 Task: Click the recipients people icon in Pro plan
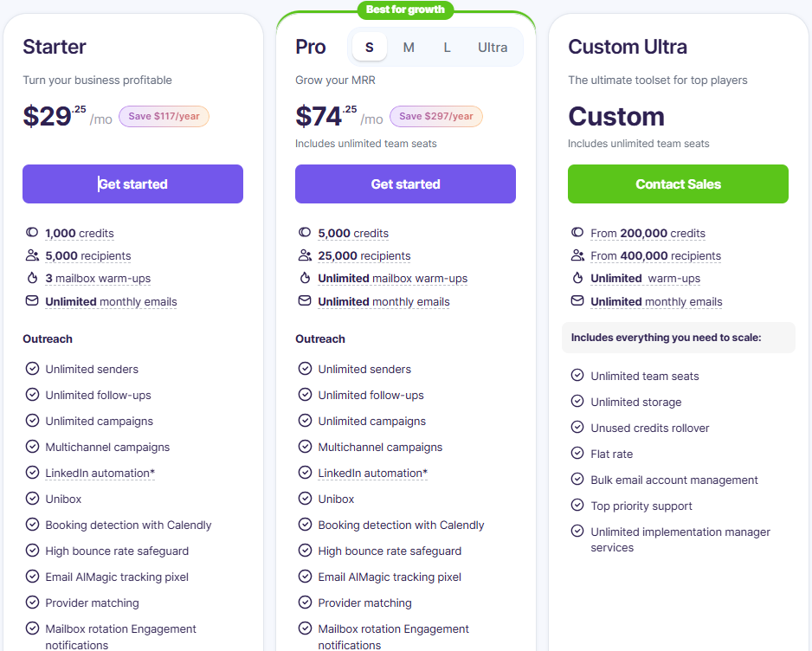click(x=305, y=255)
